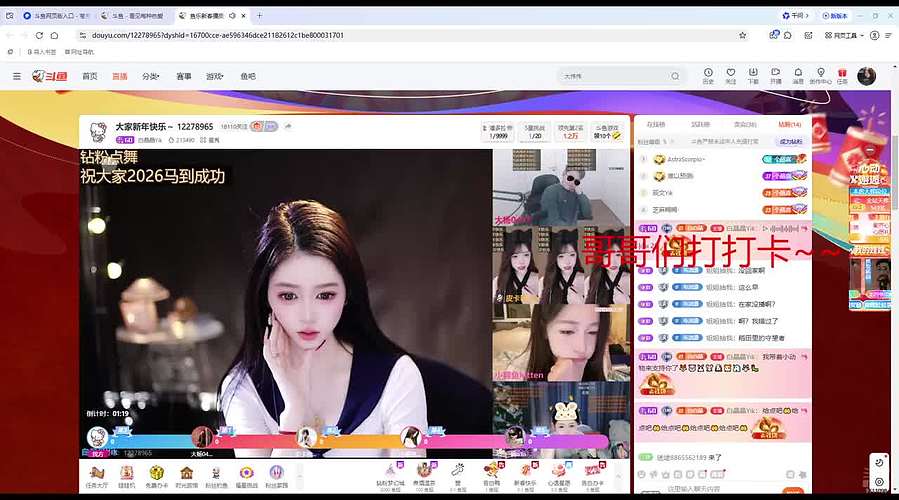This screenshot has width=899, height=500.
Task: Open the 直播 nav item
Action: click(x=120, y=76)
